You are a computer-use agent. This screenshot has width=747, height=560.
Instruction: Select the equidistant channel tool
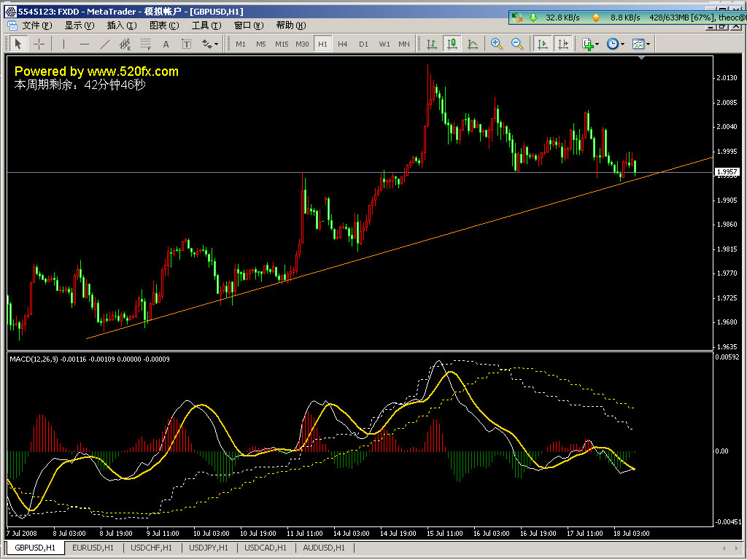pyautogui.click(x=125, y=44)
